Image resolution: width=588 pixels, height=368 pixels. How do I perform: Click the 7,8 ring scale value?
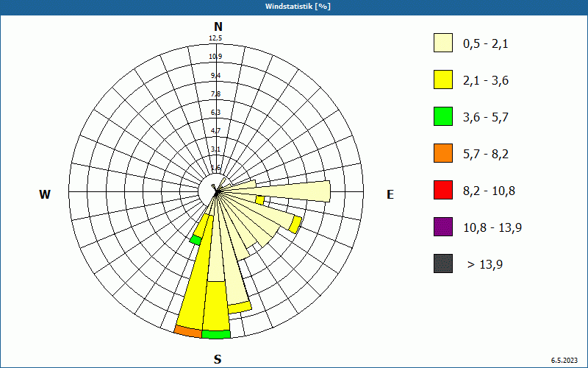click(x=215, y=94)
